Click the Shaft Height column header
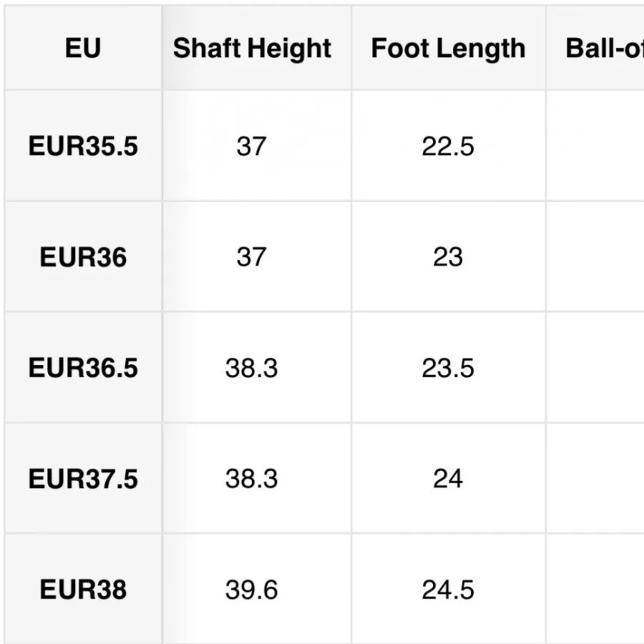The height and width of the screenshot is (644, 644). (x=252, y=49)
